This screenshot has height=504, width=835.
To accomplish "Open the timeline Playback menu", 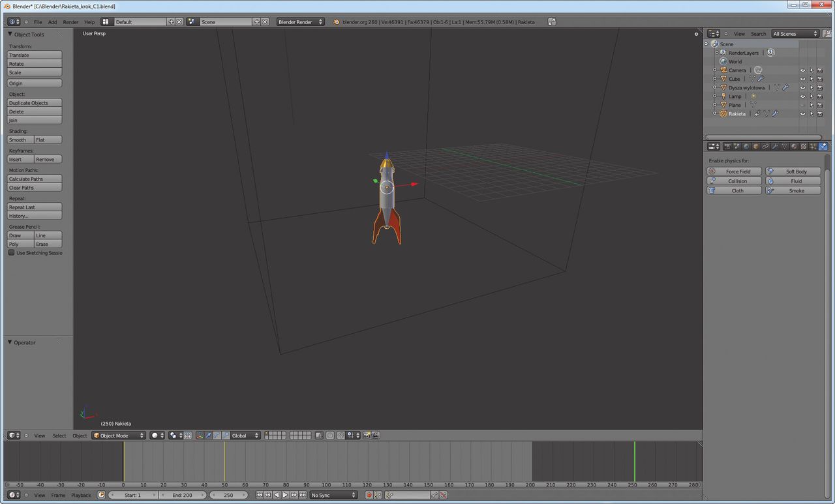I will point(81,495).
